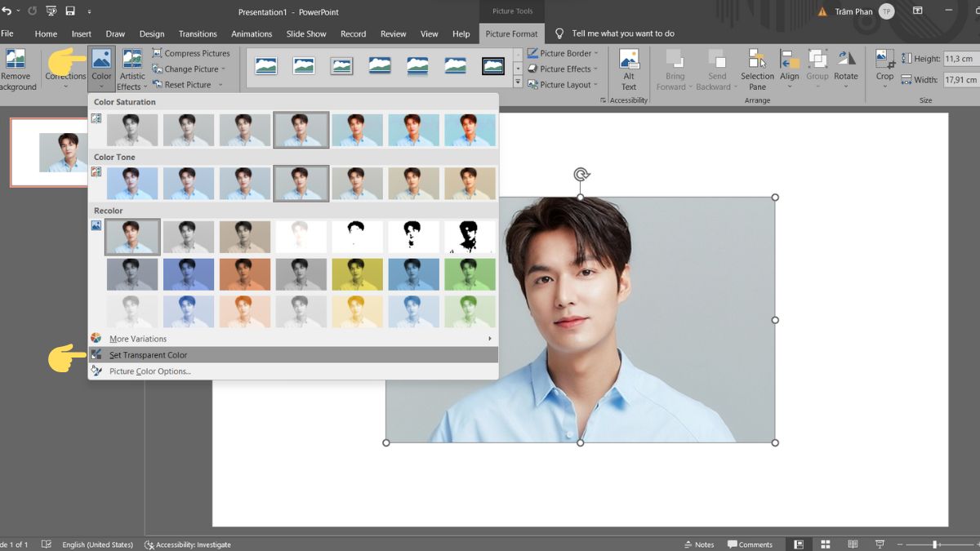Viewport: 980px width, 551px height.
Task: Open the File menu
Action: point(7,33)
